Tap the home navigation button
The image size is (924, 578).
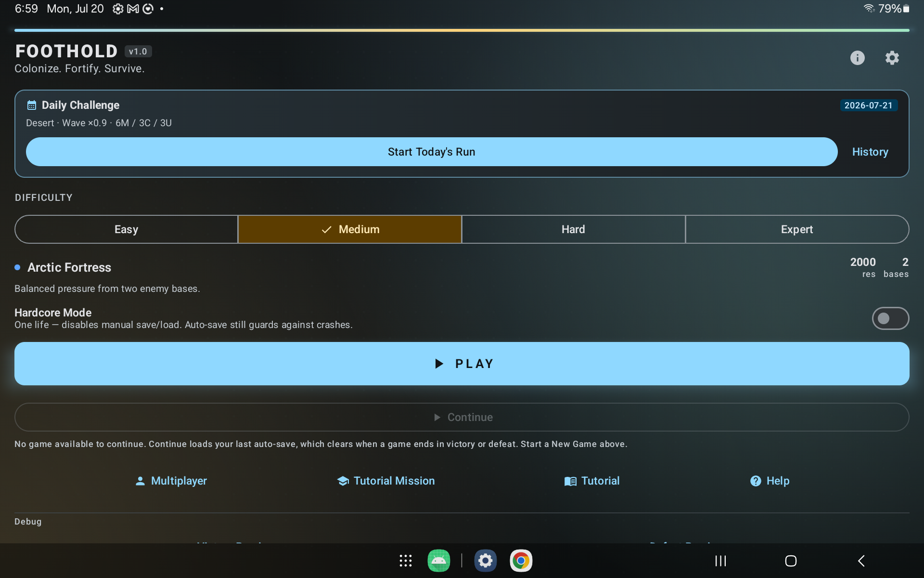[791, 561]
